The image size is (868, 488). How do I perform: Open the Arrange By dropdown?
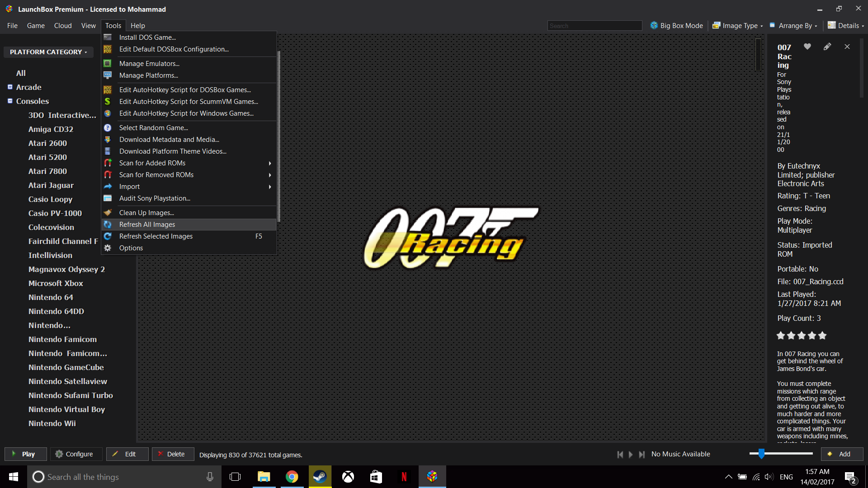793,26
